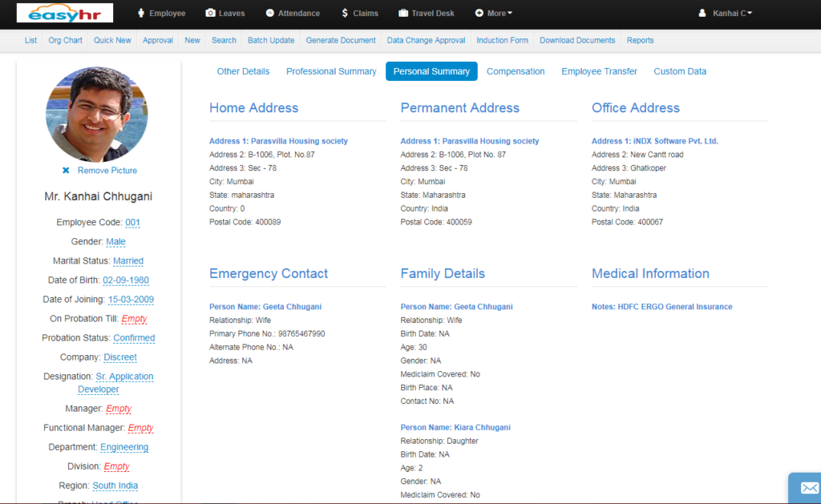The image size is (821, 504).
Task: Click the Engineering department link
Action: (124, 447)
